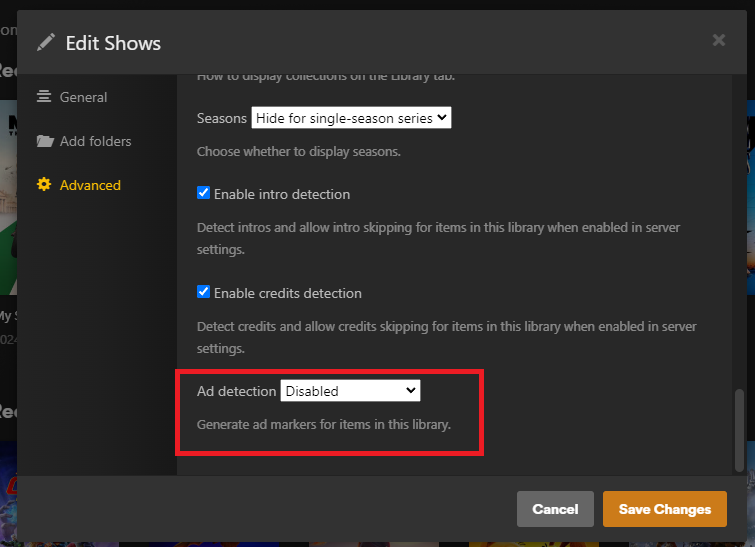Toggle the Enable credits detection checkbox
Screen dimensions: 755x547
click(x=204, y=293)
